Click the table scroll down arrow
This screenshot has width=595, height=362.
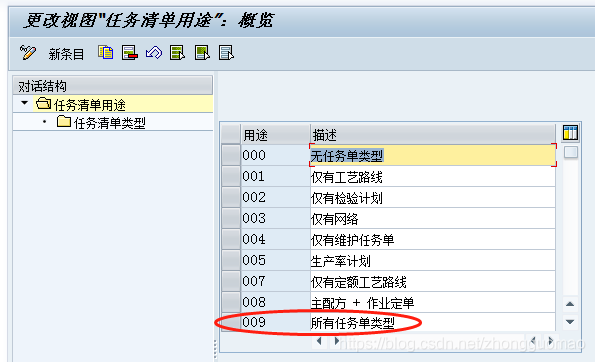(570, 322)
